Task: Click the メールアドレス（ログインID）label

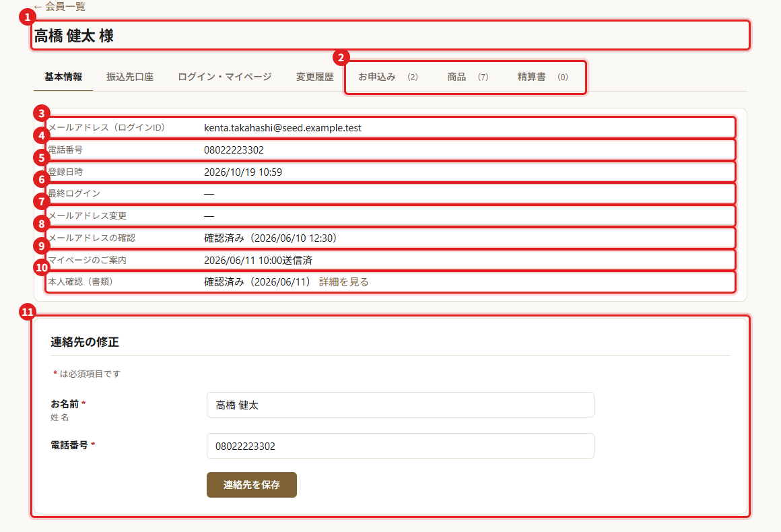Action: (x=108, y=127)
